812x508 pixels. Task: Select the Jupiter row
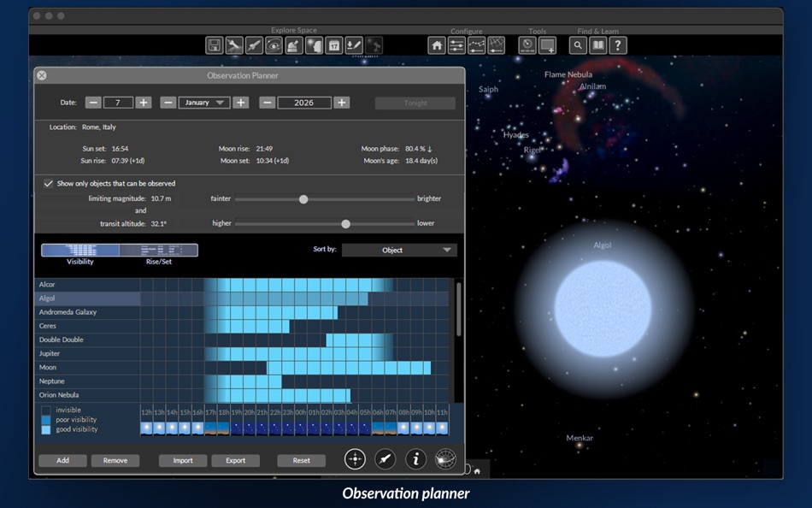(x=242, y=353)
